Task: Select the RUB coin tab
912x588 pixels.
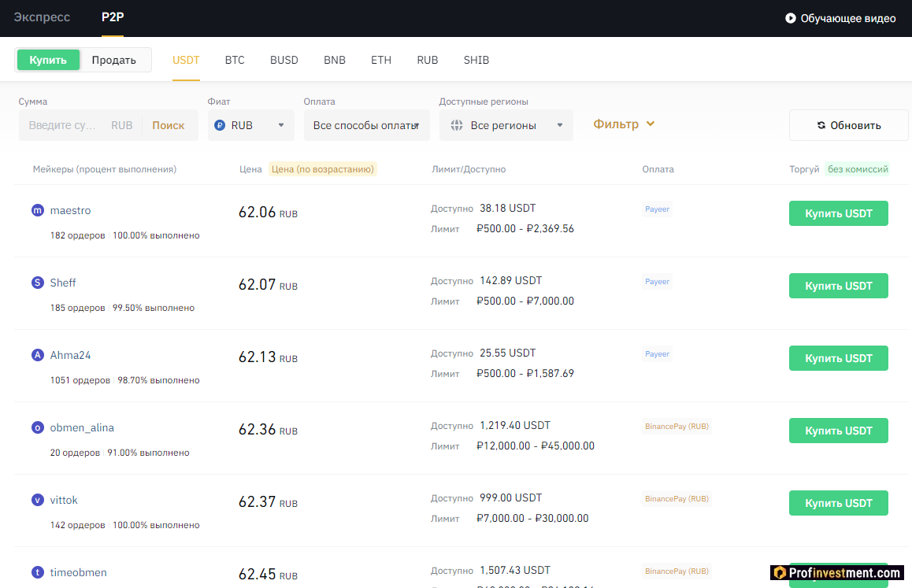Action: [x=428, y=60]
